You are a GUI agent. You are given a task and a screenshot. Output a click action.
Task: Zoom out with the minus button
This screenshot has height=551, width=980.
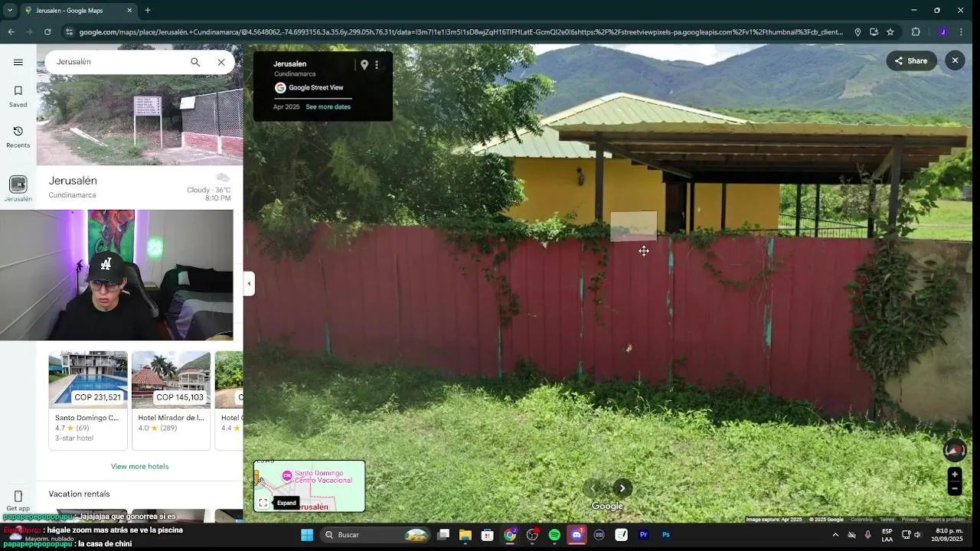pyautogui.click(x=955, y=489)
